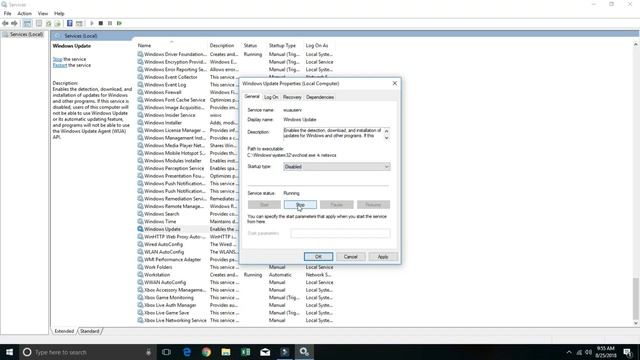Launch Google Chrome from the taskbar
This screenshot has width=640, height=360.
point(206,352)
